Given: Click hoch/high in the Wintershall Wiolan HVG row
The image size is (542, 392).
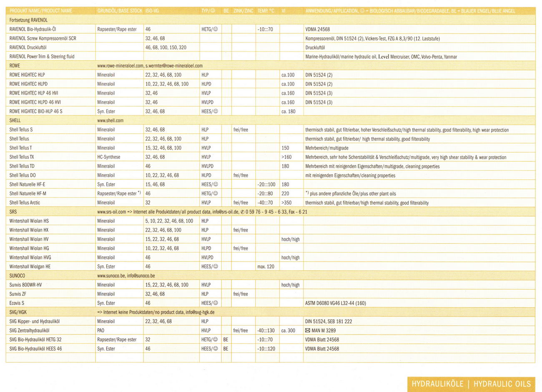Looking at the screenshot, I should pos(290,258).
